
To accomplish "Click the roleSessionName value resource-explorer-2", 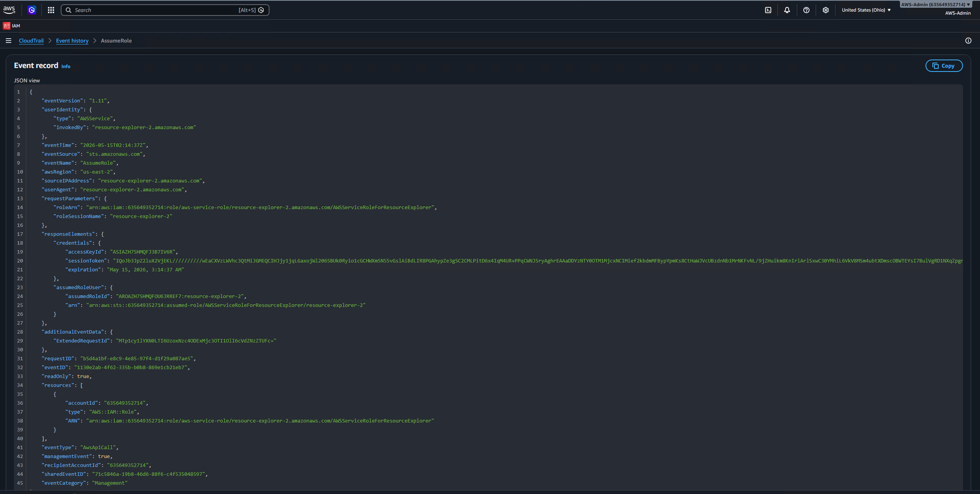I will [141, 216].
